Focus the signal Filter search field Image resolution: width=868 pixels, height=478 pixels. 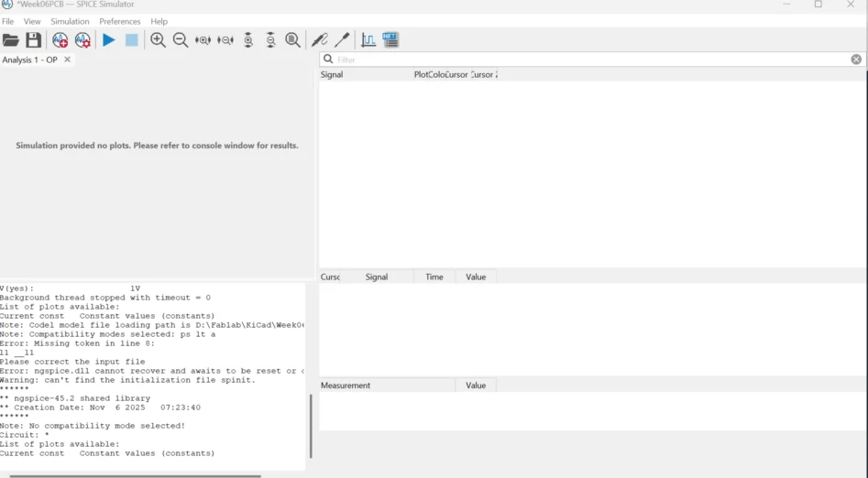coord(592,60)
